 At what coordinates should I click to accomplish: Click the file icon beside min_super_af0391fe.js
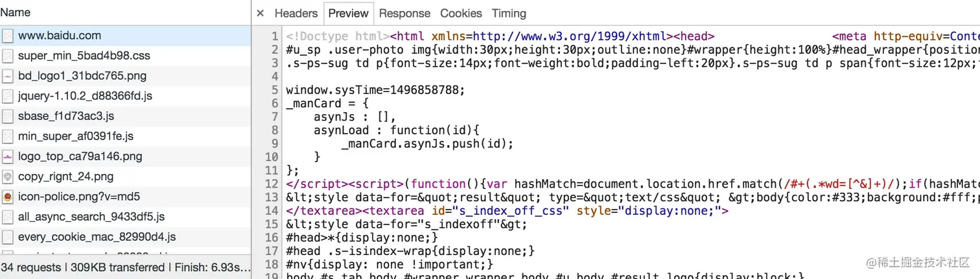(x=8, y=136)
